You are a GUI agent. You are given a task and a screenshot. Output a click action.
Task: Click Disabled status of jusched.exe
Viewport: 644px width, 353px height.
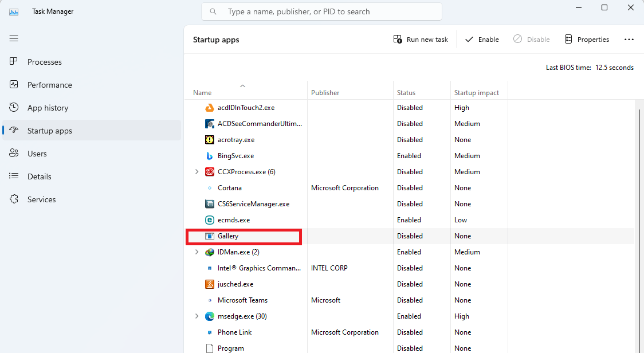(x=410, y=284)
